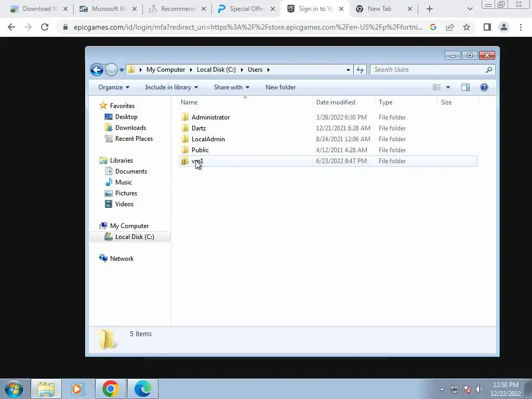Click the Users breadcrumb segment
The width and height of the screenshot is (532, 399).
point(255,70)
